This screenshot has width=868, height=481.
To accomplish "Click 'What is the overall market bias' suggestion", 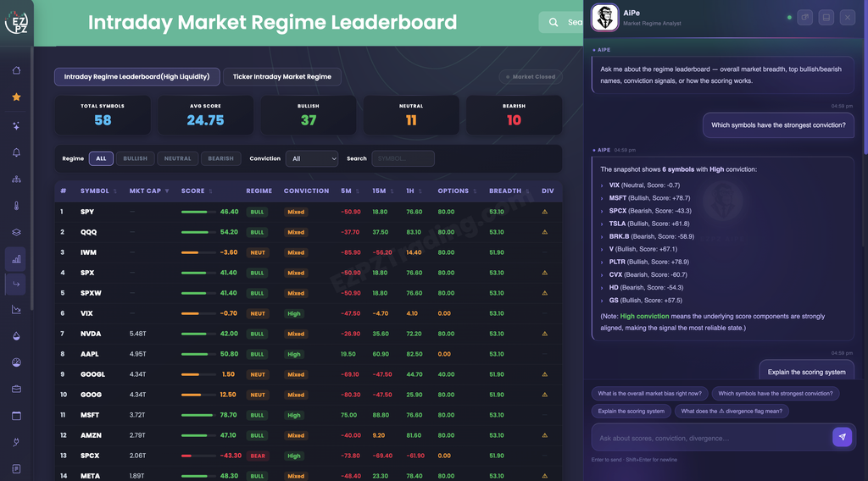I will [x=649, y=394].
